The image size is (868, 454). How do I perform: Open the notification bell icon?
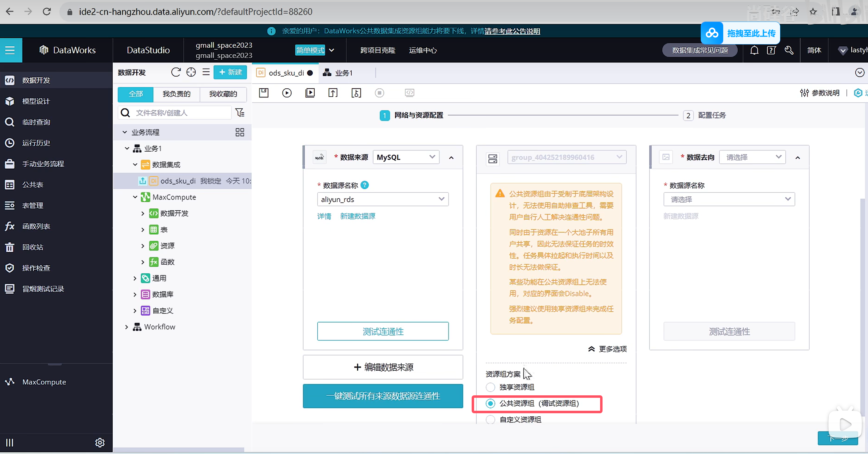point(754,50)
